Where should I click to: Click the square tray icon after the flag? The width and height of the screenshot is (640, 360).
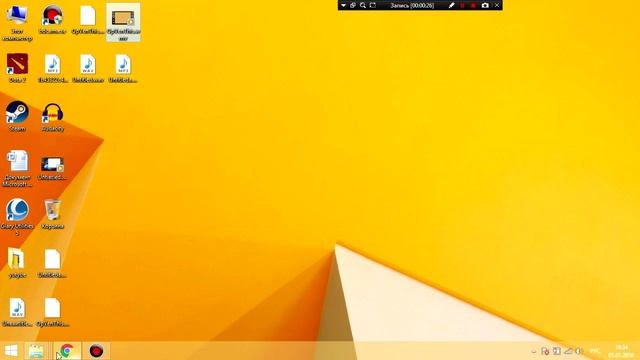[557, 351]
